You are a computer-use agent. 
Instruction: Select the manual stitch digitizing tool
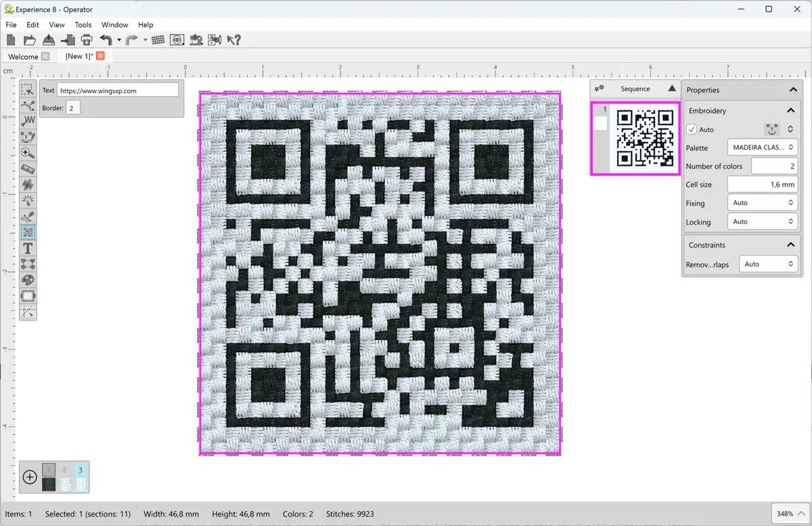coord(28,185)
